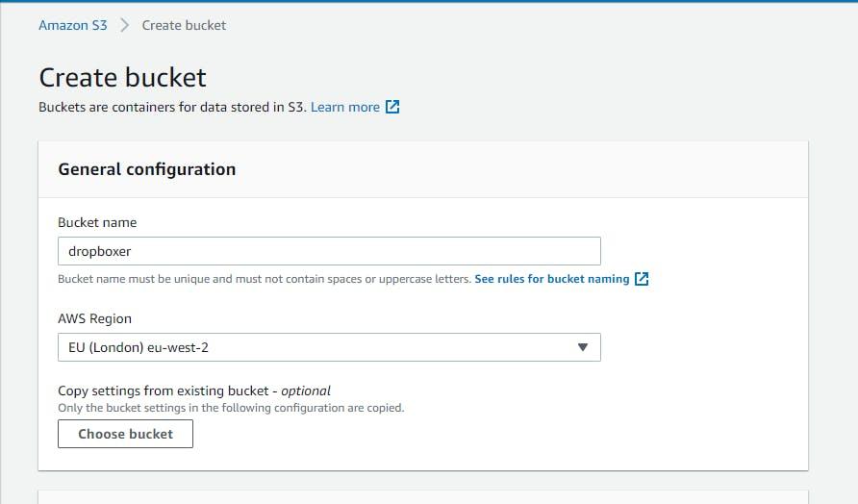Click the external icon after bucket naming rules
The width and height of the screenshot is (858, 504).
pyautogui.click(x=642, y=279)
